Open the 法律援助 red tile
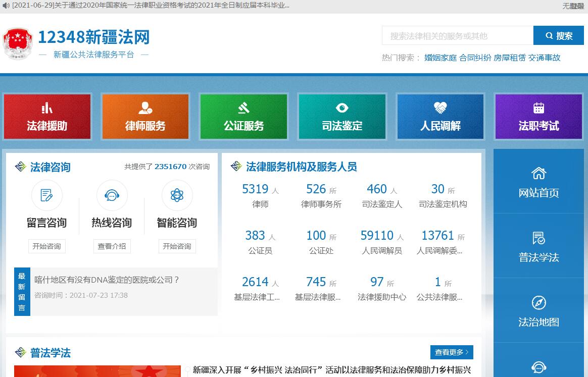Viewport: 588px width, 377px height. (x=47, y=117)
